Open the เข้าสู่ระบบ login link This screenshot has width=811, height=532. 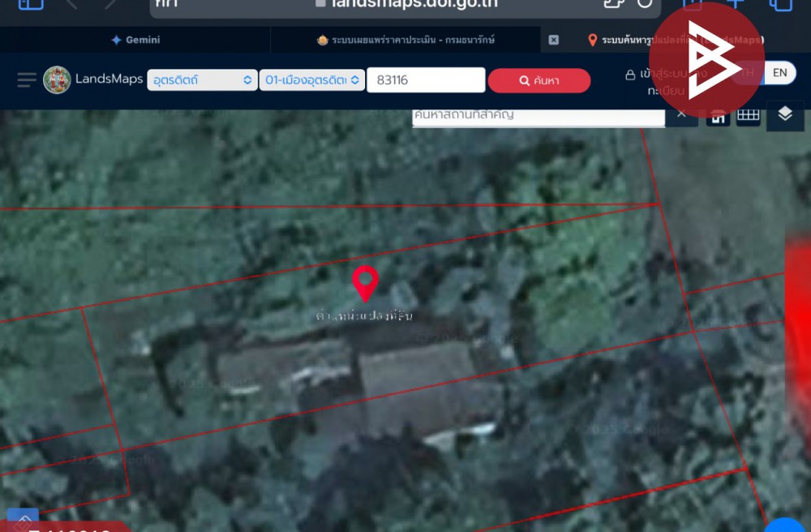click(x=666, y=82)
